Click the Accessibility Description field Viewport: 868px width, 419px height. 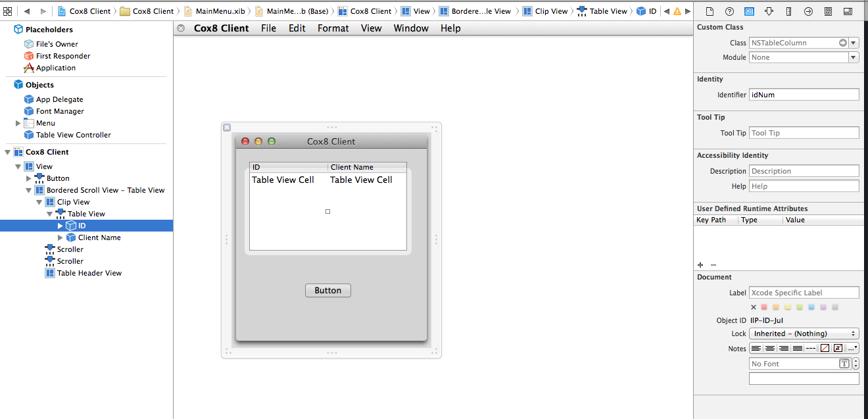pyautogui.click(x=804, y=171)
